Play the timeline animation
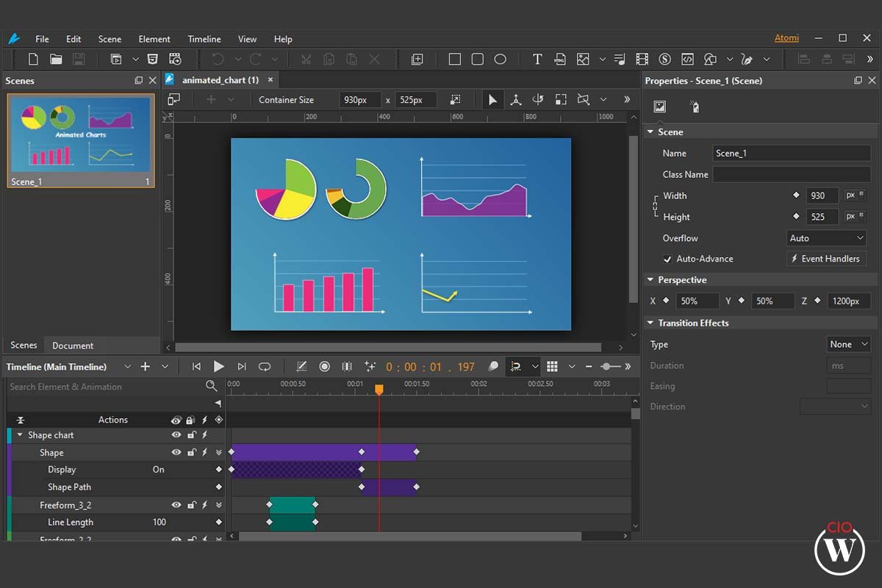The width and height of the screenshot is (882, 588). pyautogui.click(x=218, y=366)
